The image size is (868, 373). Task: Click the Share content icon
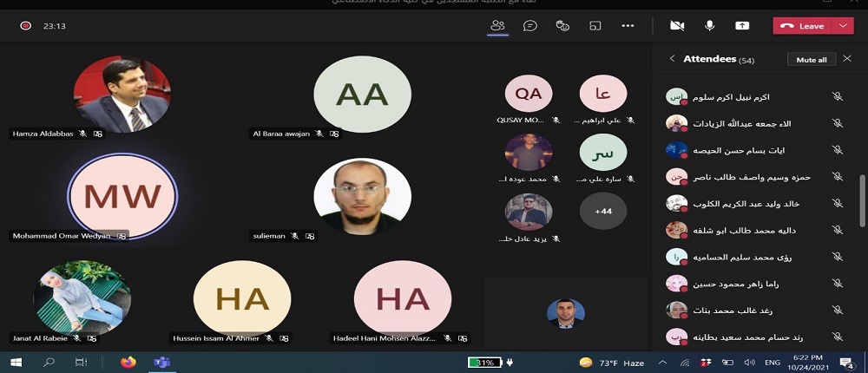point(742,26)
